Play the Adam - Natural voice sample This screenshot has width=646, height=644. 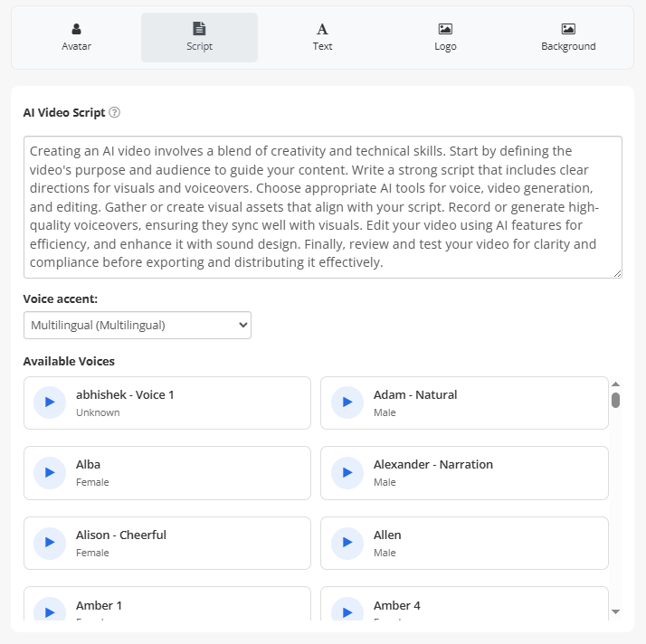[x=347, y=402]
